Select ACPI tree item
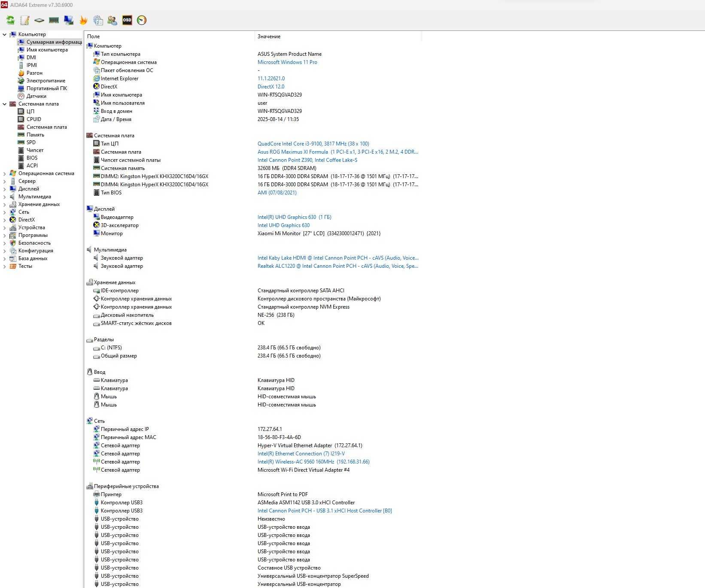705x588 pixels. click(32, 166)
